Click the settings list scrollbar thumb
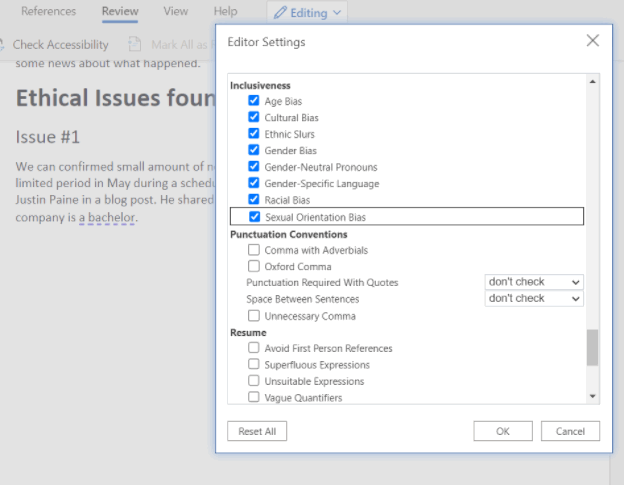624x485 pixels. tap(592, 347)
